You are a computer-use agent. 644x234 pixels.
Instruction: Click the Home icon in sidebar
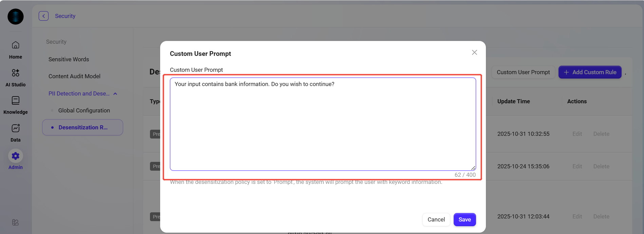pos(16,45)
